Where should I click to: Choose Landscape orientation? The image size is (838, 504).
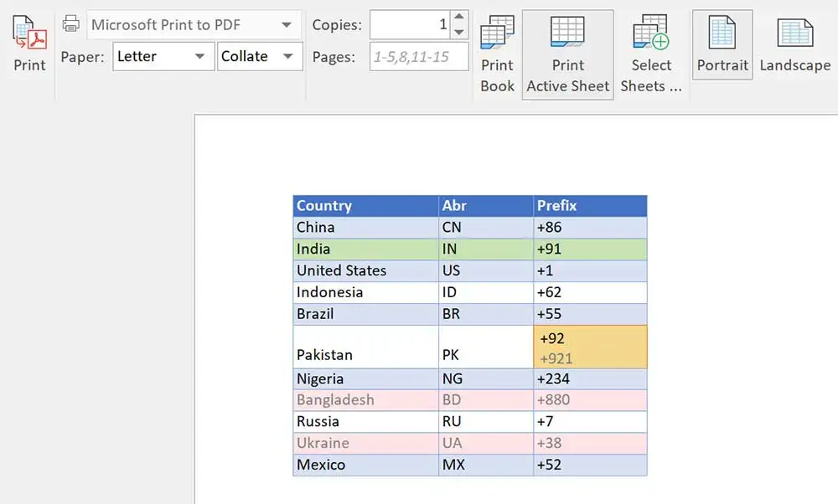[x=795, y=45]
